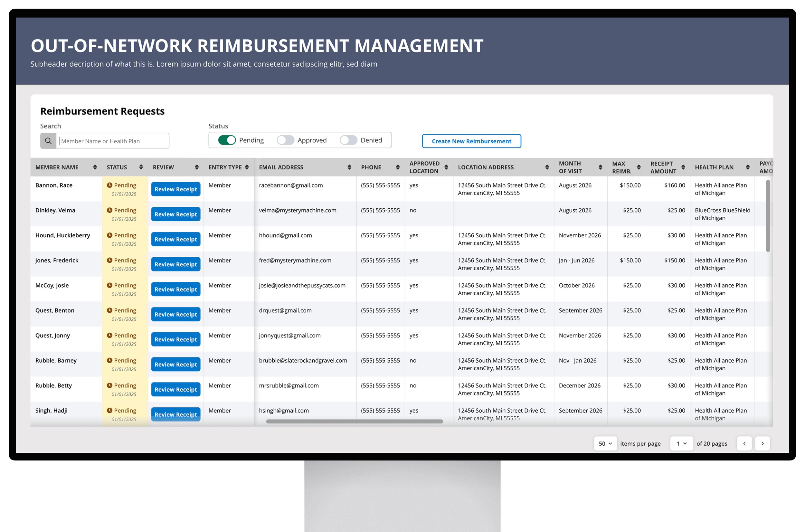Click member name Singh, Hadji
Viewport: 805px width, 532px height.
point(51,411)
